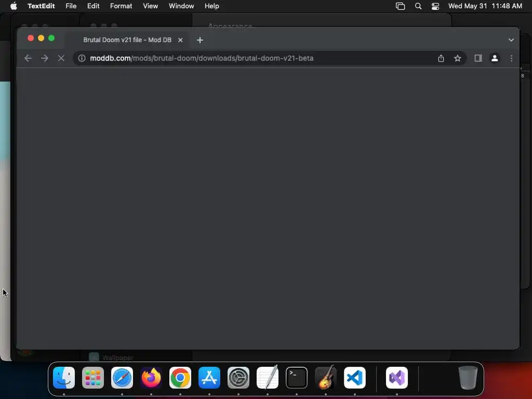Screen dimensions: 532x399
Task: Launch Firefox from the Dock
Action: point(151,378)
